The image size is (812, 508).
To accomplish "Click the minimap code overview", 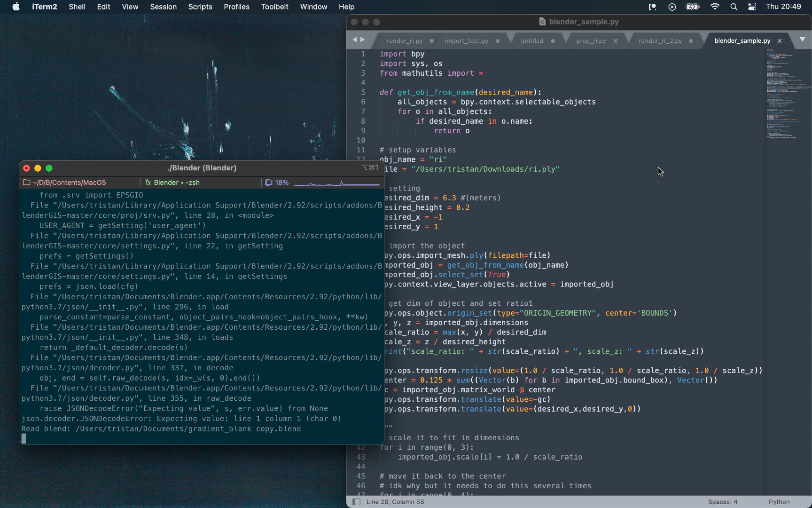I will 789,94.
